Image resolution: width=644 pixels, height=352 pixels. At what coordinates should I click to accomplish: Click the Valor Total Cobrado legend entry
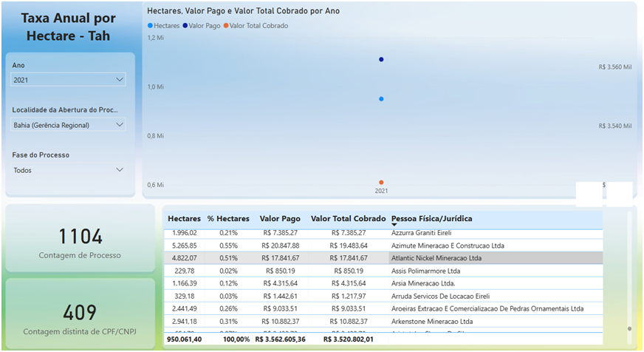point(258,26)
